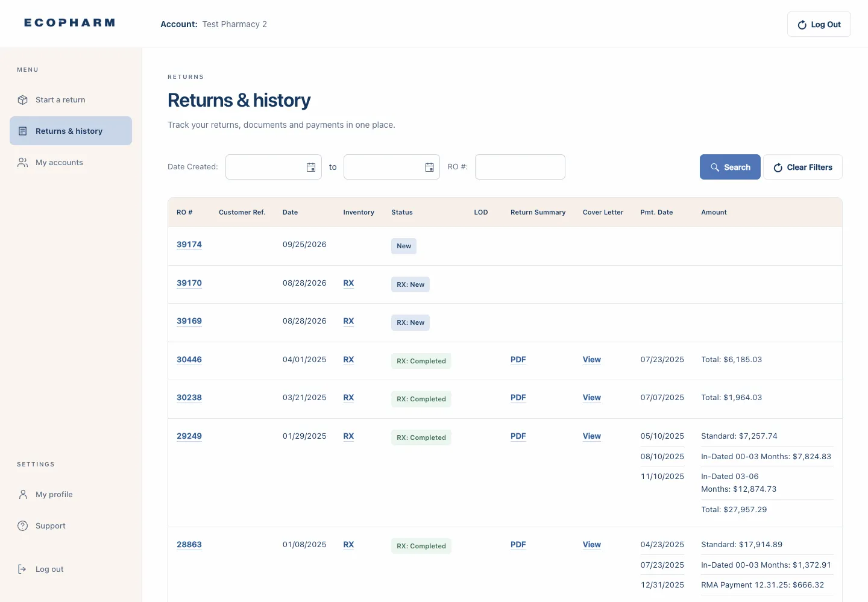Click the RX: Completed status of RO 29249
The image size is (868, 602).
(421, 437)
